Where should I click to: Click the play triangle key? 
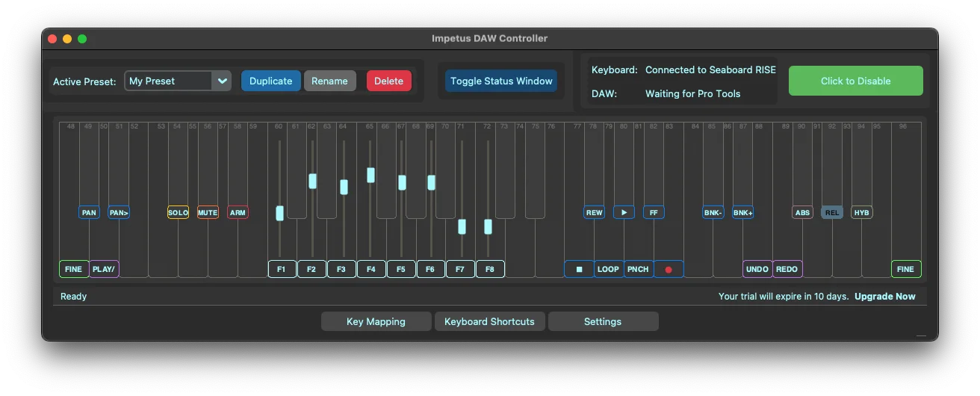pyautogui.click(x=624, y=212)
